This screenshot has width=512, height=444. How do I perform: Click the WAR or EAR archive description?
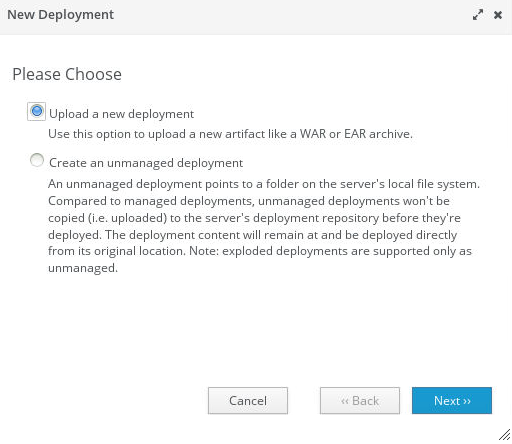coord(230,134)
